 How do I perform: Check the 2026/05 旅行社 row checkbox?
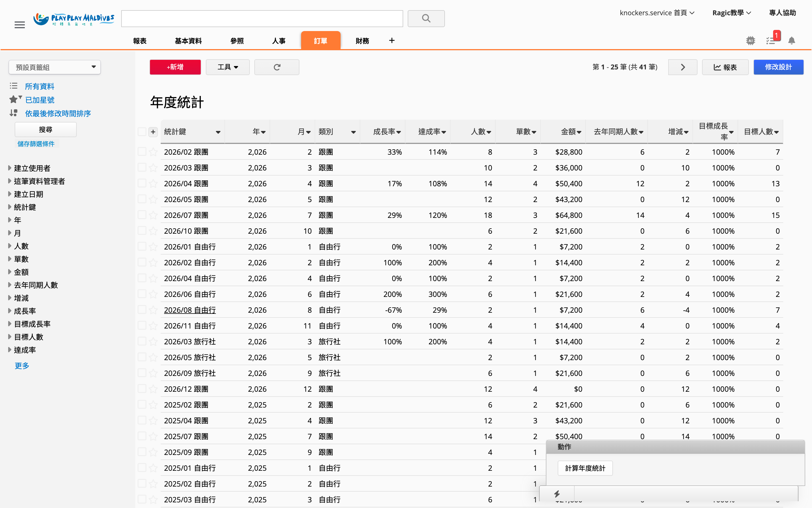coord(142,357)
